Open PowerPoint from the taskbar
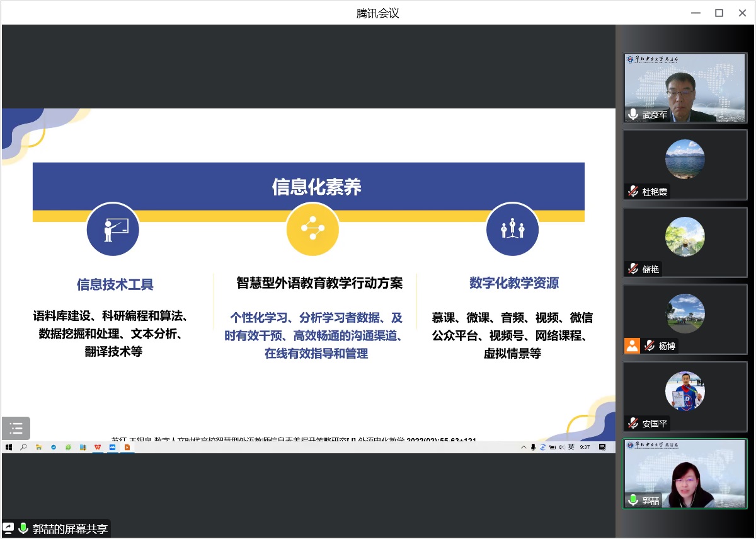This screenshot has width=756, height=539. coord(127,446)
